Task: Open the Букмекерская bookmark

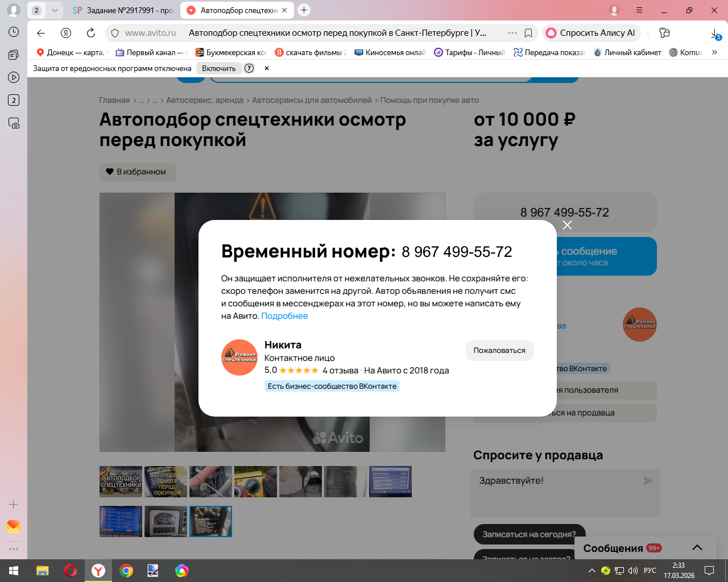Action: 231,52
